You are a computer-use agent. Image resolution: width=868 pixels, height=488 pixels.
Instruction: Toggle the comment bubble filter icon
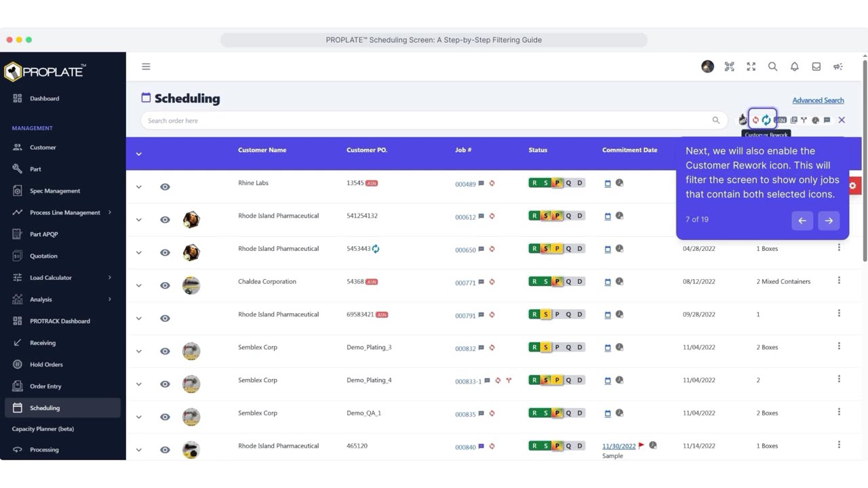tap(827, 120)
